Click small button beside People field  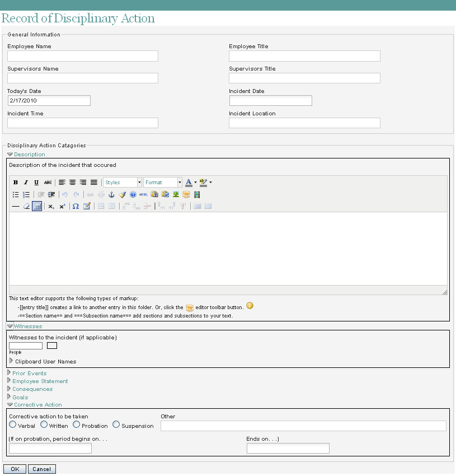coord(52,346)
